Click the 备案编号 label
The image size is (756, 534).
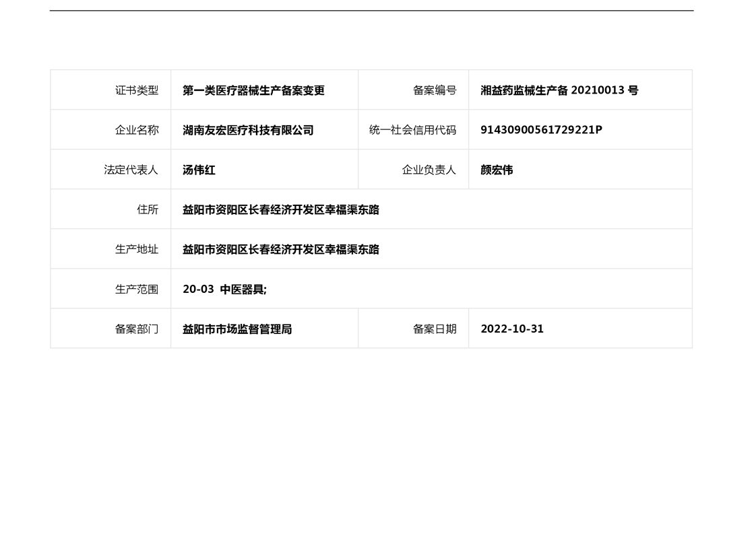(434, 90)
